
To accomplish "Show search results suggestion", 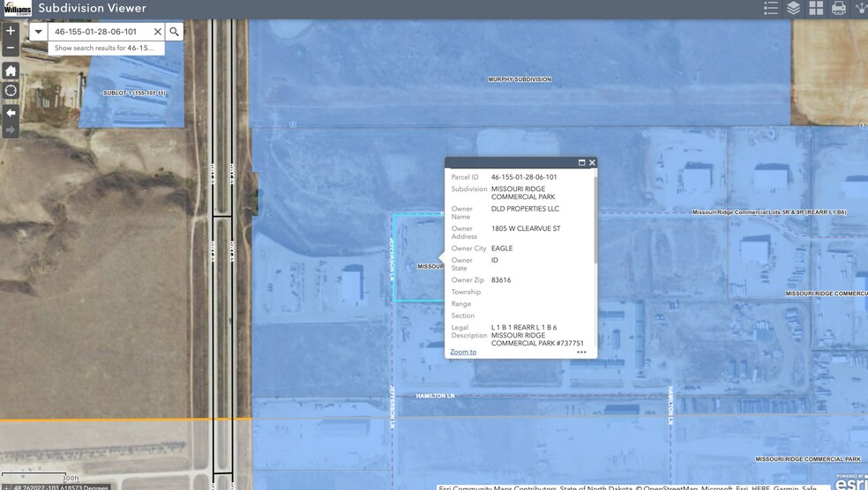I will point(106,48).
